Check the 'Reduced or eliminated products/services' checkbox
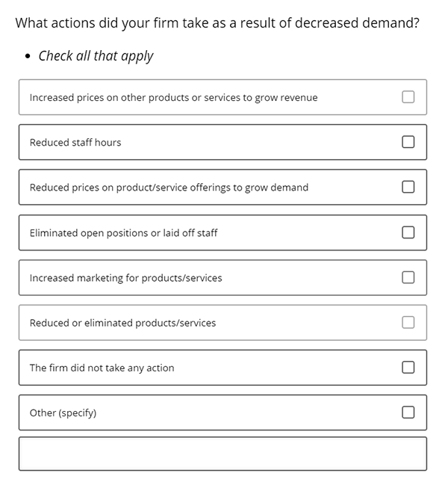 click(408, 323)
